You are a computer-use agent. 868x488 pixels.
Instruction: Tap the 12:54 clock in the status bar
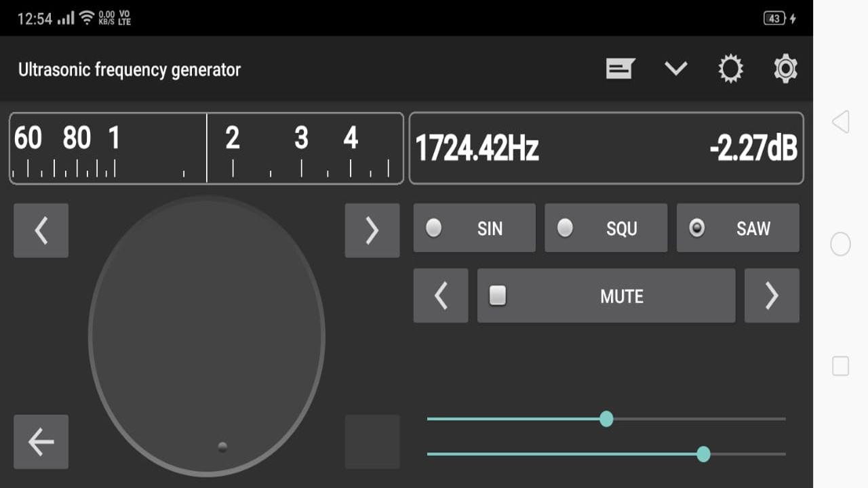pyautogui.click(x=35, y=19)
